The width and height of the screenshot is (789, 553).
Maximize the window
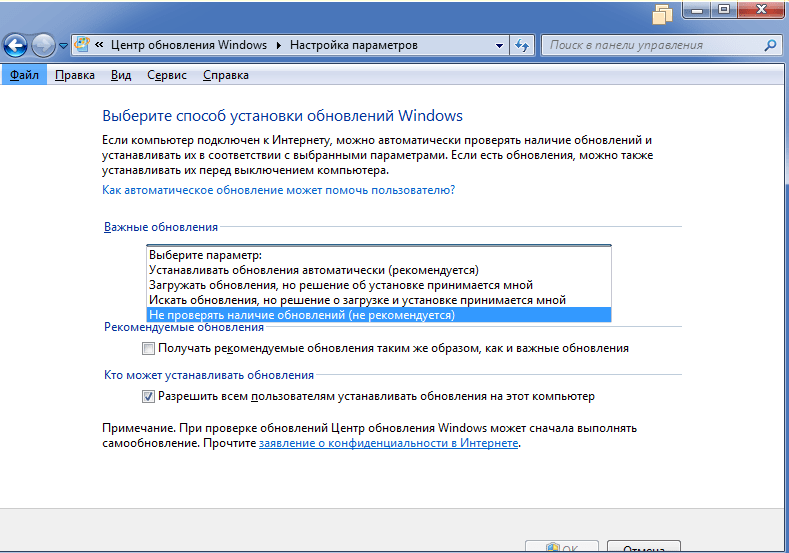(724, 10)
